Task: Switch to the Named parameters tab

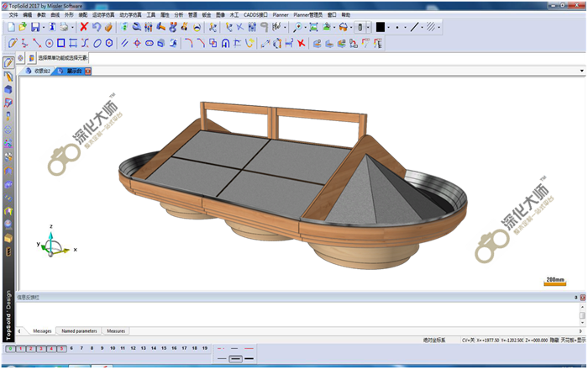Action: pyautogui.click(x=79, y=331)
